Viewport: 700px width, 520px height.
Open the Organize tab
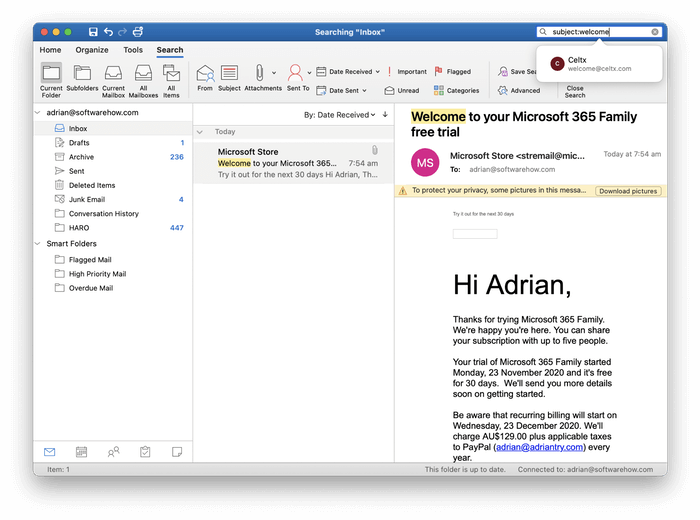pos(92,50)
